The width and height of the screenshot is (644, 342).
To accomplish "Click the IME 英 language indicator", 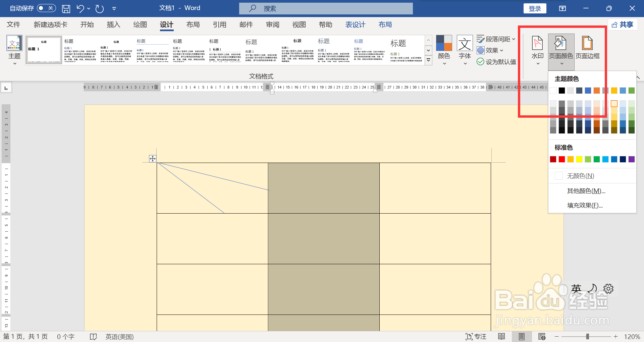I will [576, 289].
